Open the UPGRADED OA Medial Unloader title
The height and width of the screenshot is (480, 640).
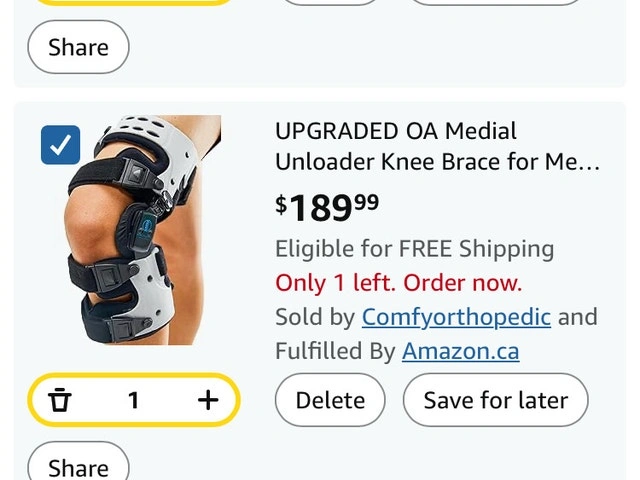click(437, 146)
